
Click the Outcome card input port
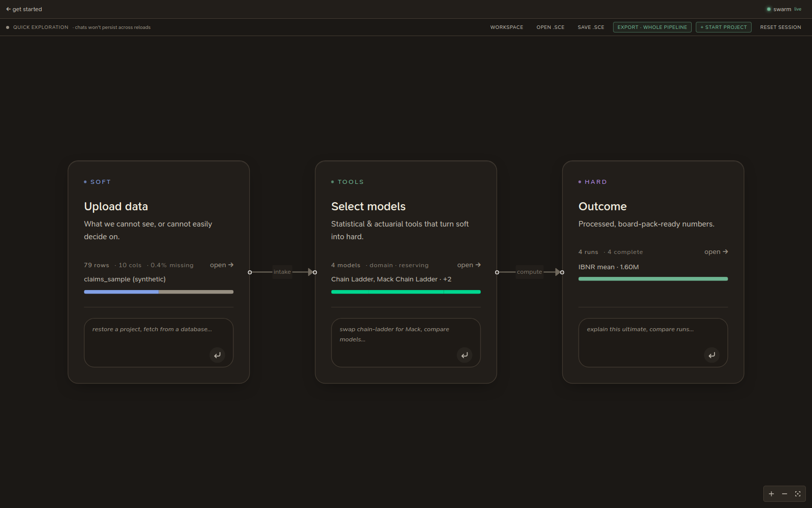(x=562, y=272)
